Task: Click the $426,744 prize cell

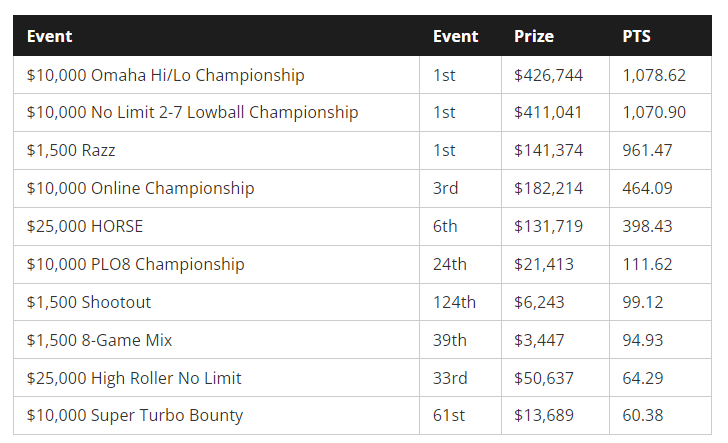Action: pos(548,75)
